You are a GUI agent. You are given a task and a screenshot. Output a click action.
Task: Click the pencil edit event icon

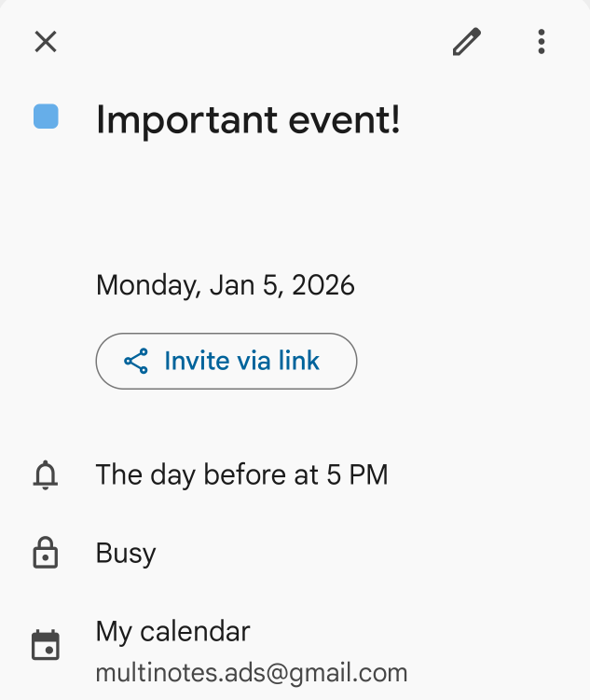pyautogui.click(x=467, y=42)
